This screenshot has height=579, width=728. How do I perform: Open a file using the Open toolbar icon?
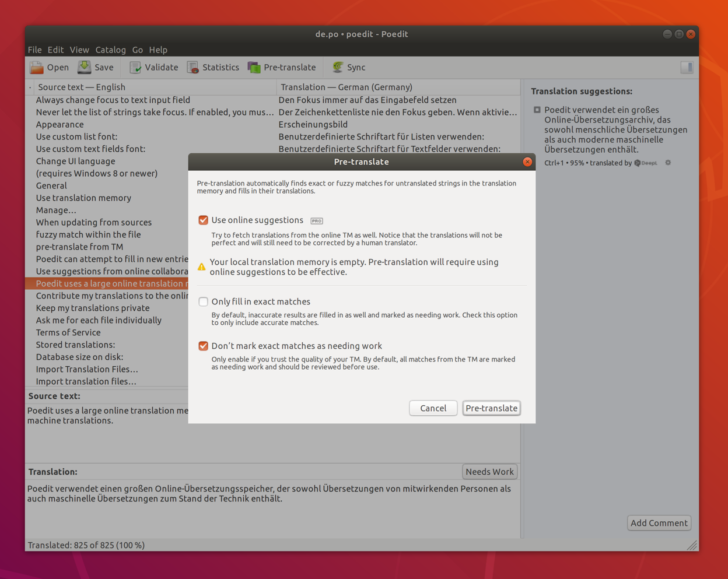[x=49, y=67]
